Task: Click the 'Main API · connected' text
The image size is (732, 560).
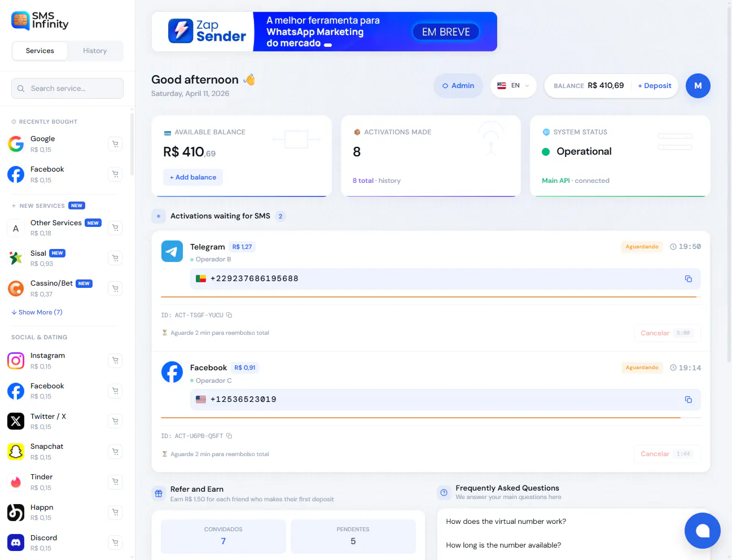Action: pos(576,181)
